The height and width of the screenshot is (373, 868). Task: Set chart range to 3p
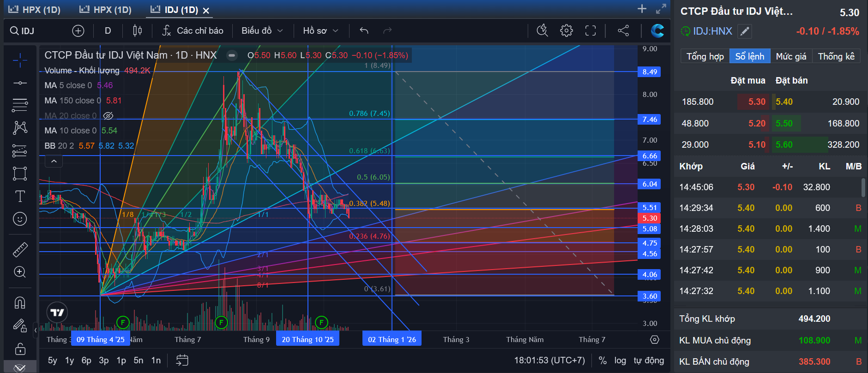[x=104, y=361]
